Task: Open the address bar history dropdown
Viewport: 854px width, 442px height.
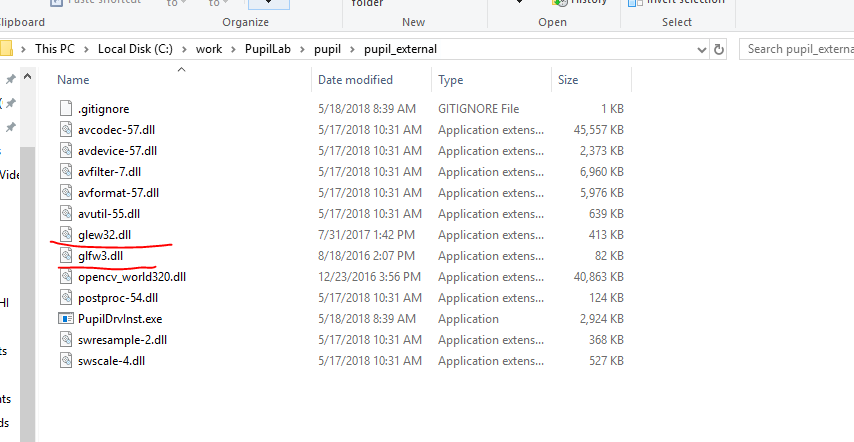Action: [702, 50]
